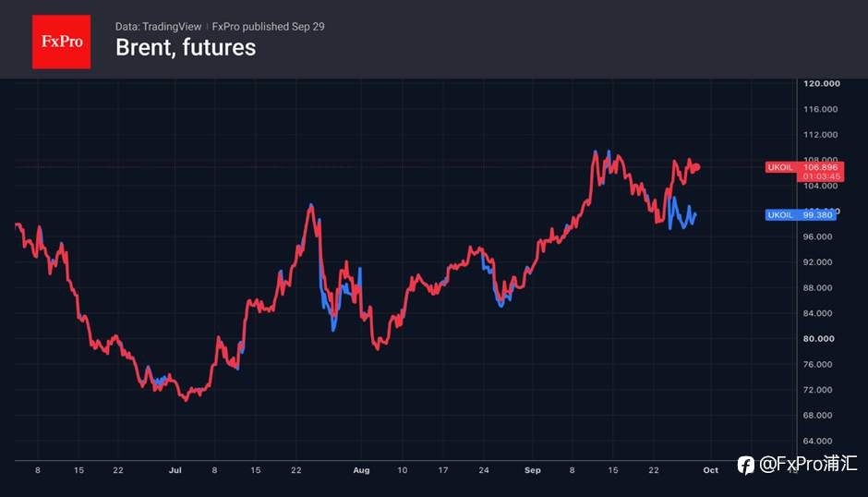868x497 pixels.
Task: Select the red UKOIL 106.896 price label
Action: 804,167
